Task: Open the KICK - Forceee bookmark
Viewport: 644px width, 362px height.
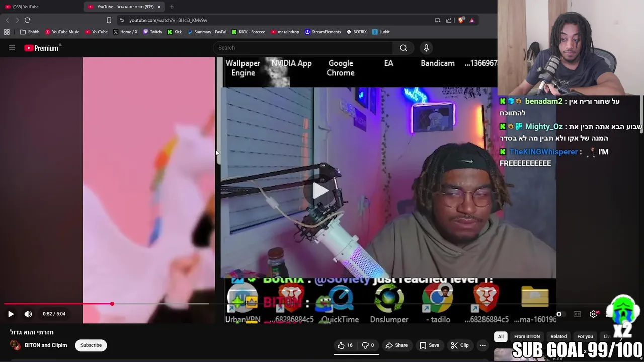Action: coord(248,32)
